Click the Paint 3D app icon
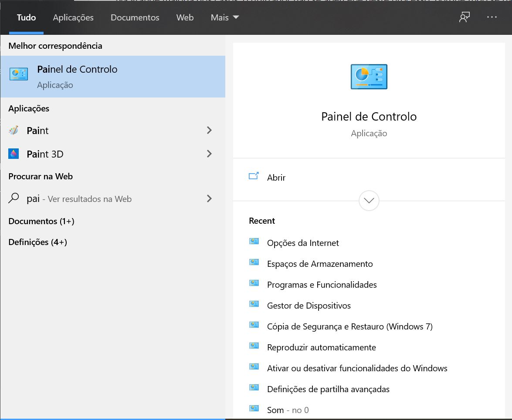The height and width of the screenshot is (420, 512). tap(14, 154)
